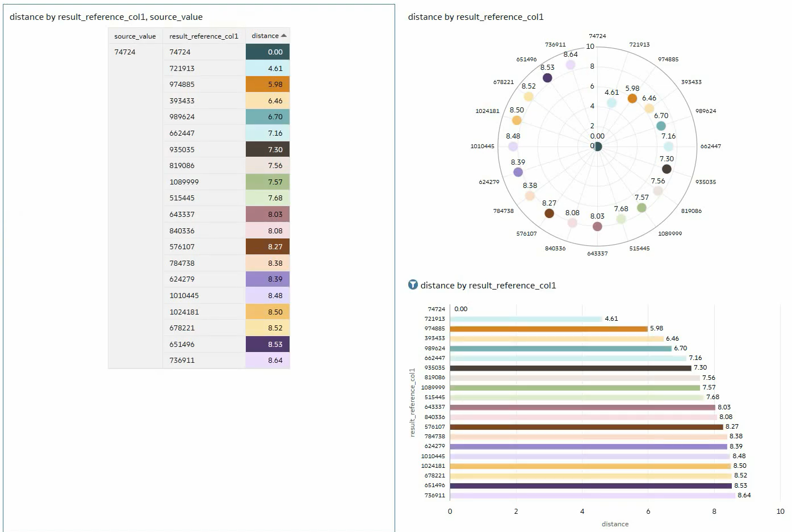Select the center 0.00 point on radar chart
This screenshot has height=532, width=792.
click(597, 146)
